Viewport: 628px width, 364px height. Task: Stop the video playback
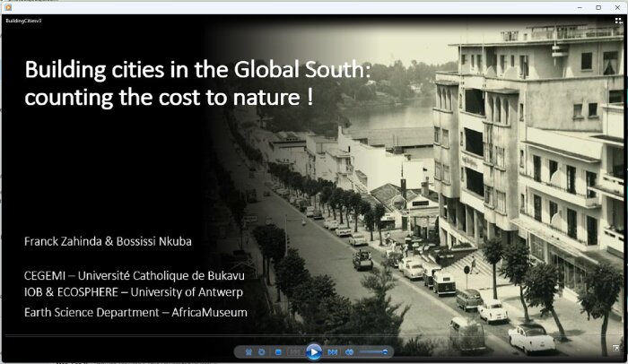(x=279, y=352)
